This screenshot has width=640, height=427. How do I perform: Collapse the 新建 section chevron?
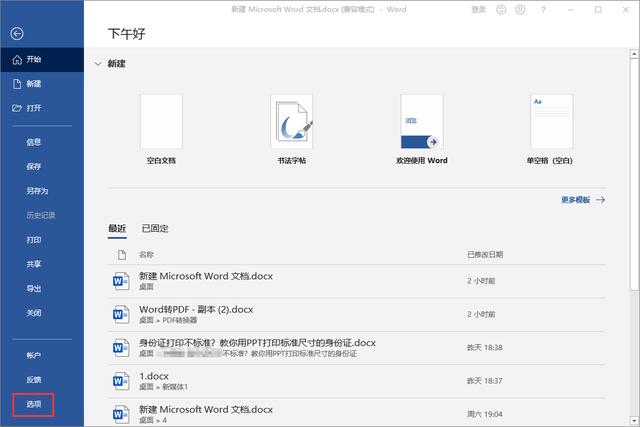[98, 64]
